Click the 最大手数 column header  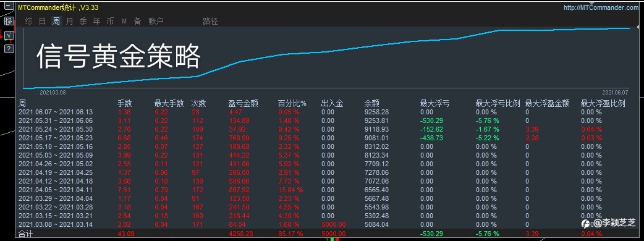click(x=169, y=103)
